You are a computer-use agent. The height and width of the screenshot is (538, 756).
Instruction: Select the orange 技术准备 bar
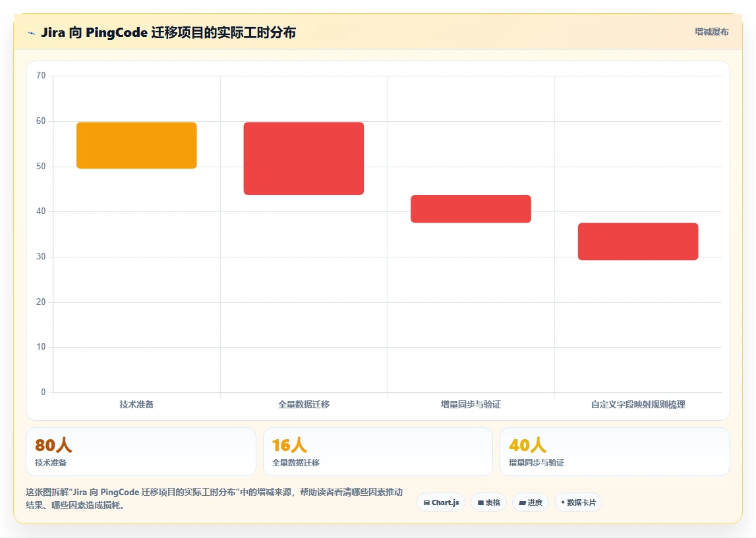click(136, 146)
